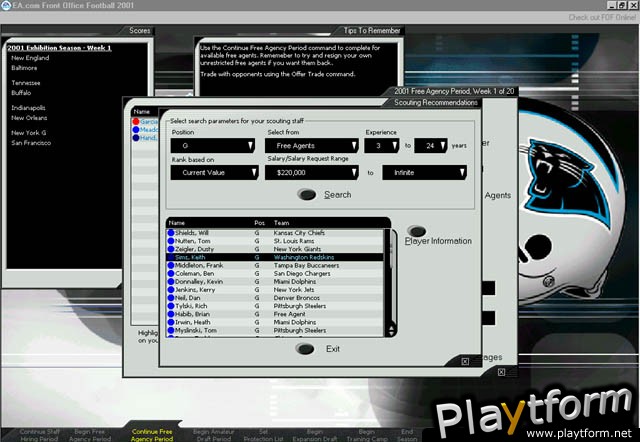The image size is (640, 442).
Task: Select Continue Staff Hiring Period stage
Action: click(39, 435)
